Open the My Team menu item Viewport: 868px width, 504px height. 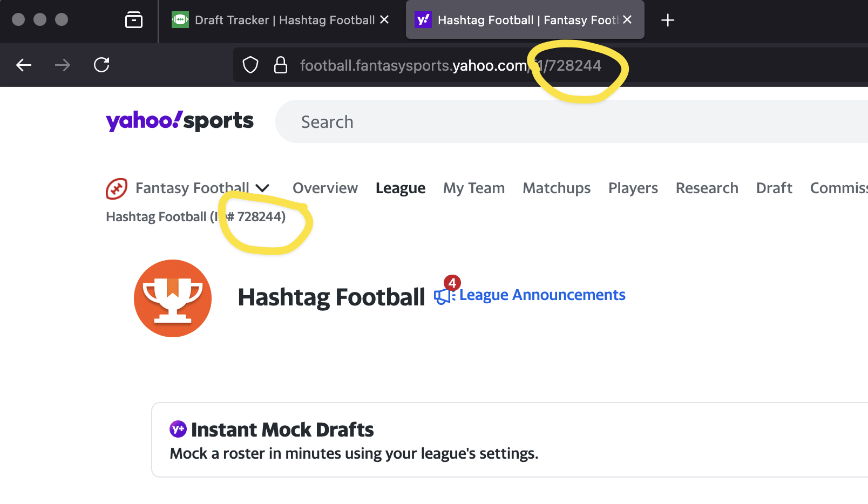[x=474, y=188]
